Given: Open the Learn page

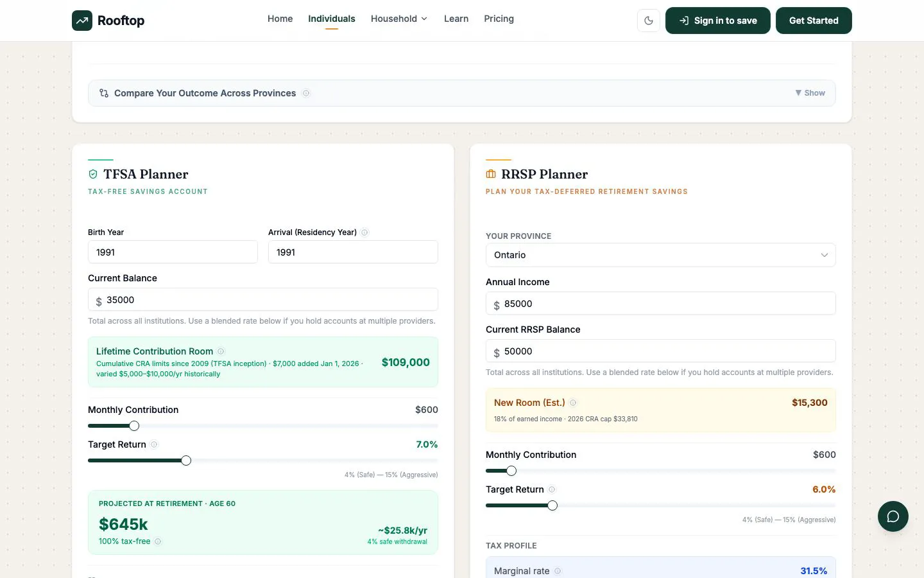Looking at the screenshot, I should 456,19.
